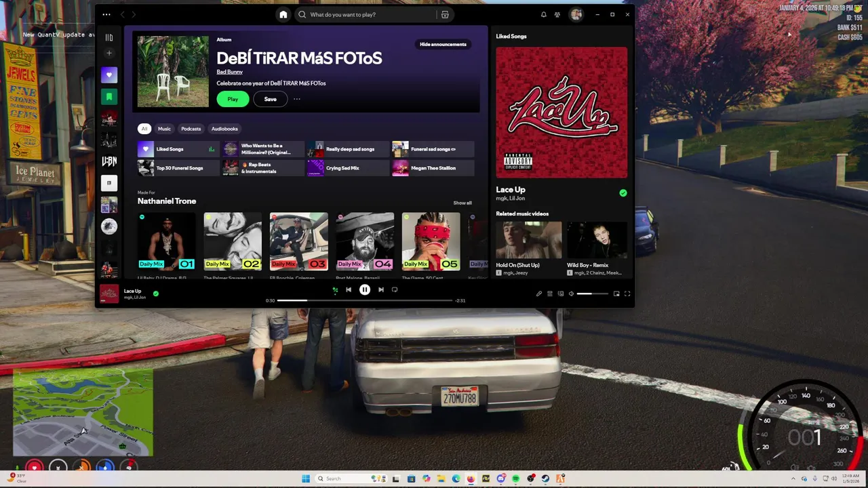
Task: Click the plus create playlist button in sidebar
Action: click(x=109, y=53)
